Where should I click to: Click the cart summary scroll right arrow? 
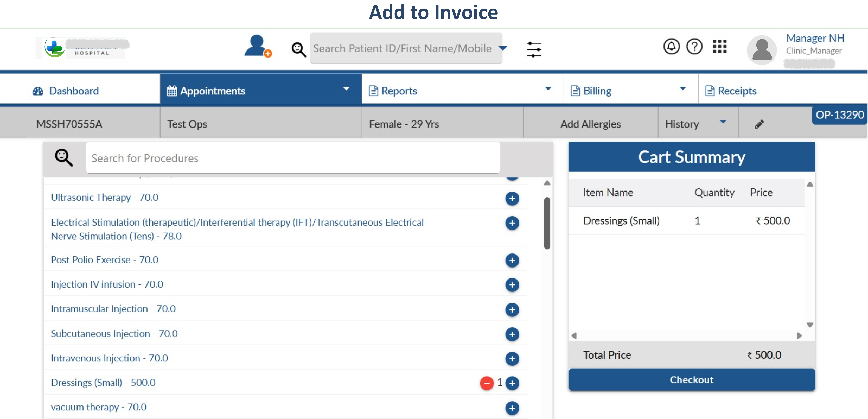[x=799, y=336]
